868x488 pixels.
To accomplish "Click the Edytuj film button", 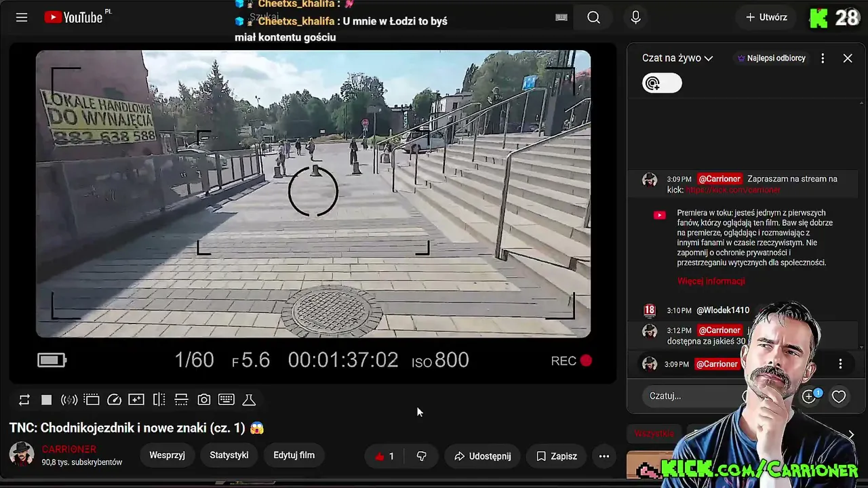I will (294, 455).
